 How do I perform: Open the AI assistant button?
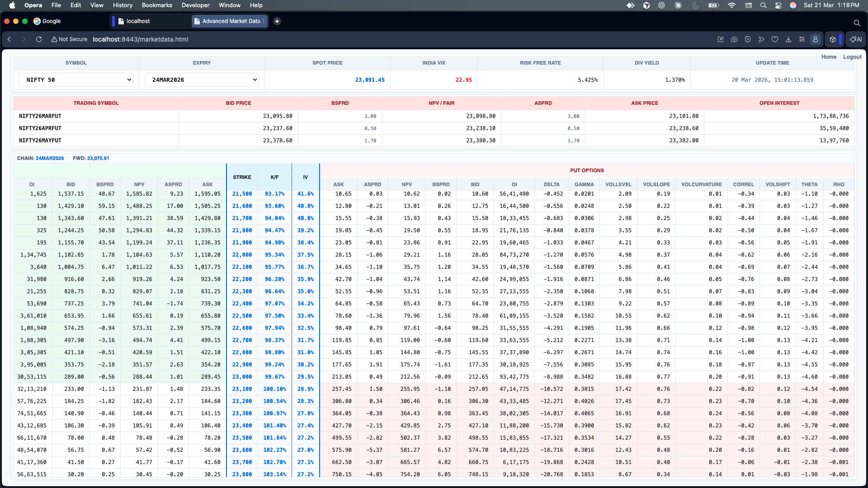click(x=856, y=39)
